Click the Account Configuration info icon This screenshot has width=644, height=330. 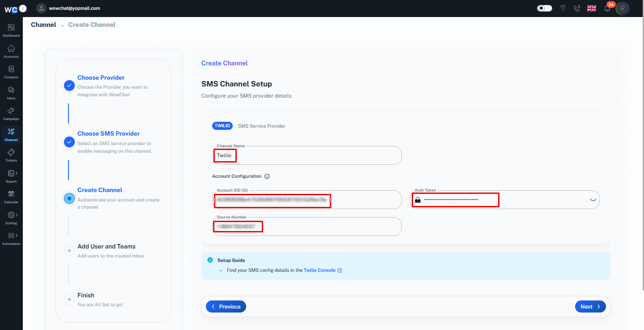point(267,176)
